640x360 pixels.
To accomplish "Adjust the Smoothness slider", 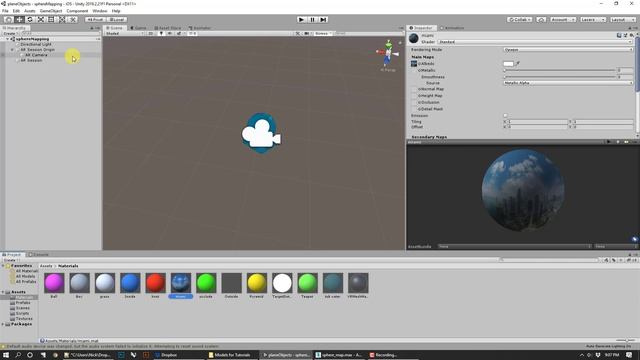I will pos(559,77).
